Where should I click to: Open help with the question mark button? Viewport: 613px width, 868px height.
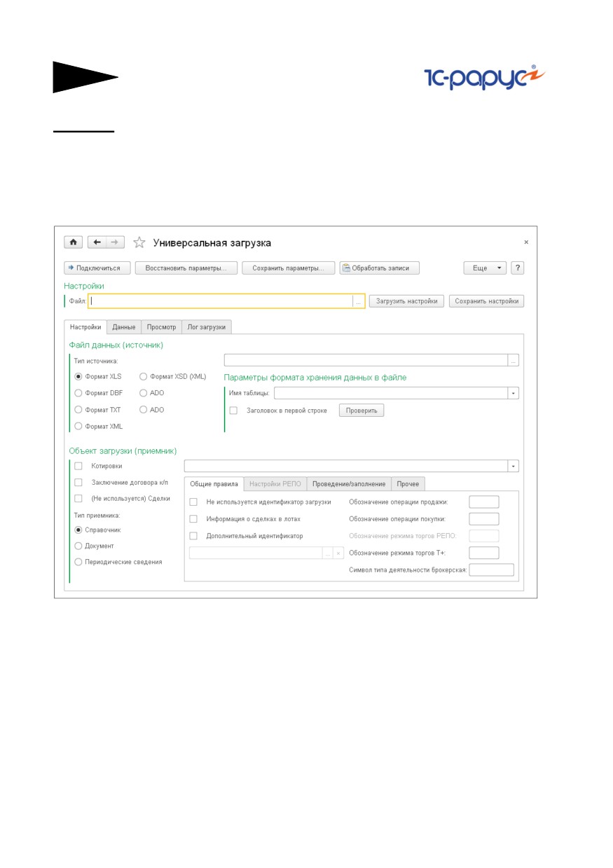(x=517, y=268)
